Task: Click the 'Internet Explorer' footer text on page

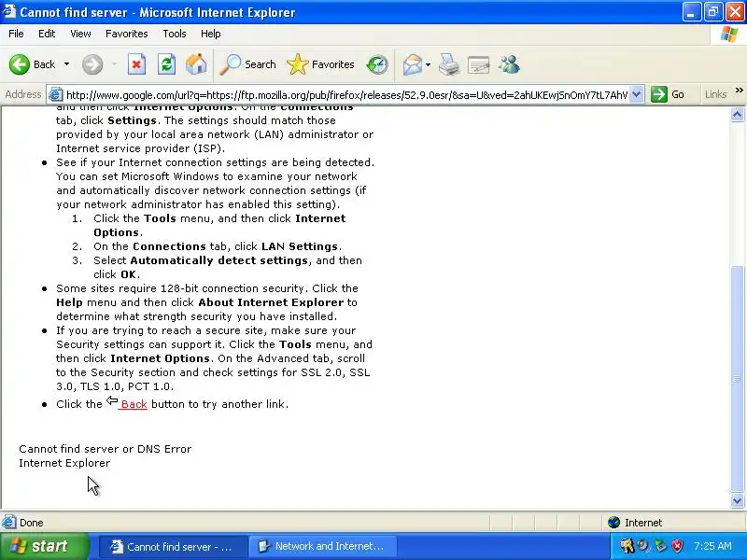Action: [64, 463]
